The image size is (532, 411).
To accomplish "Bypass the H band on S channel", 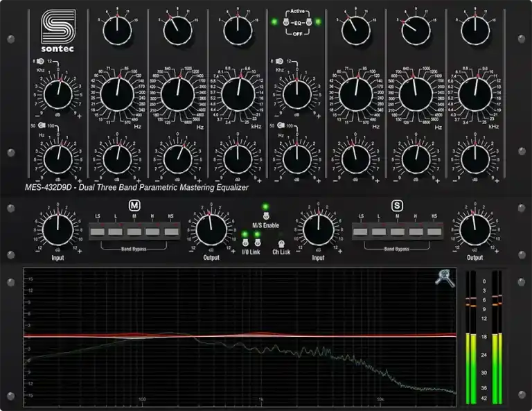I will [416, 231].
